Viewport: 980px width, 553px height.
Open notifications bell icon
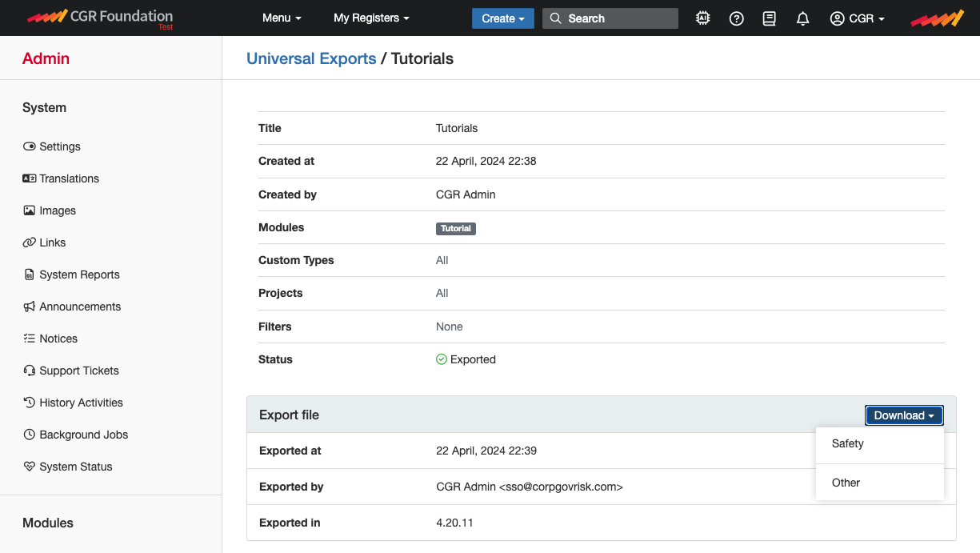803,18
